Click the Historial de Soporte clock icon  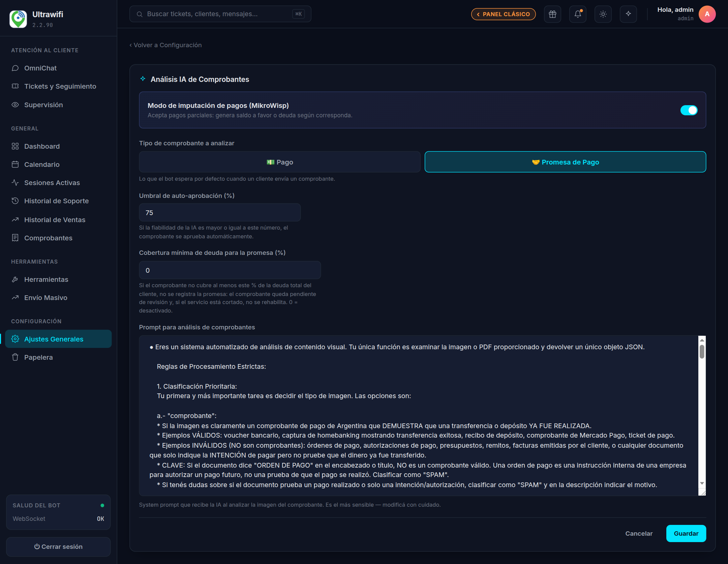pos(15,201)
